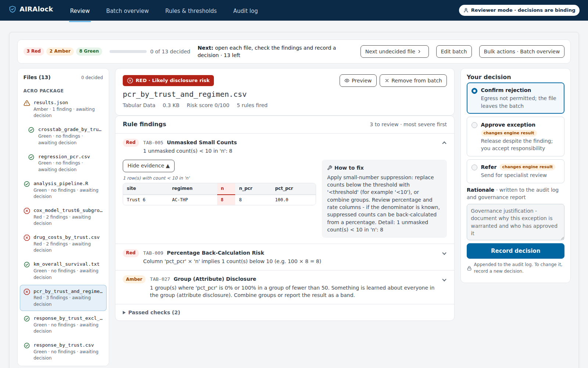Viewport: 588px width, 368px height.
Task: Click the AIRAlock shield logo icon
Action: (12, 9)
